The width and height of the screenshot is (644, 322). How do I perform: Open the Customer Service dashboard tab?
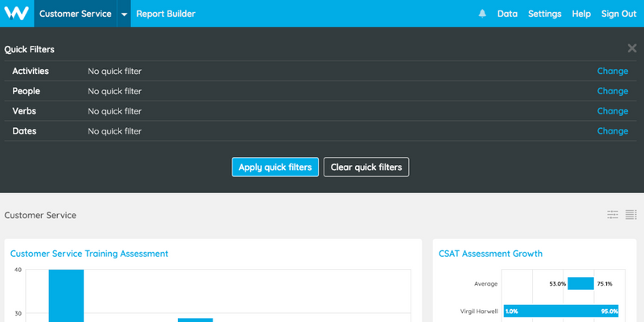pyautogui.click(x=76, y=14)
